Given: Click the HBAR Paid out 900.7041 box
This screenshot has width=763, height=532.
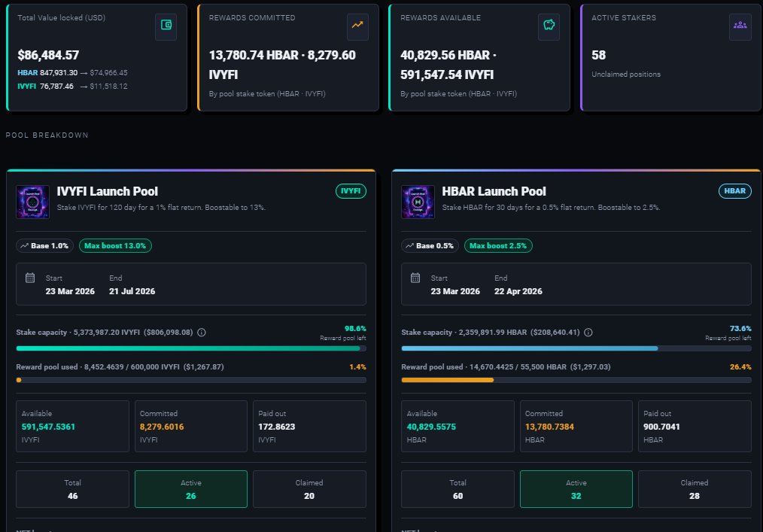Looking at the screenshot, I should 695,427.
